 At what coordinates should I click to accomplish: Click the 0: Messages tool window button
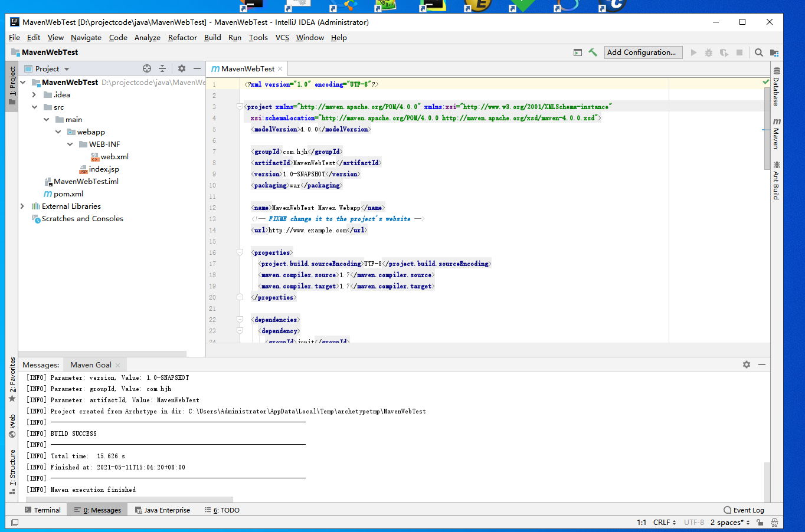pos(98,510)
